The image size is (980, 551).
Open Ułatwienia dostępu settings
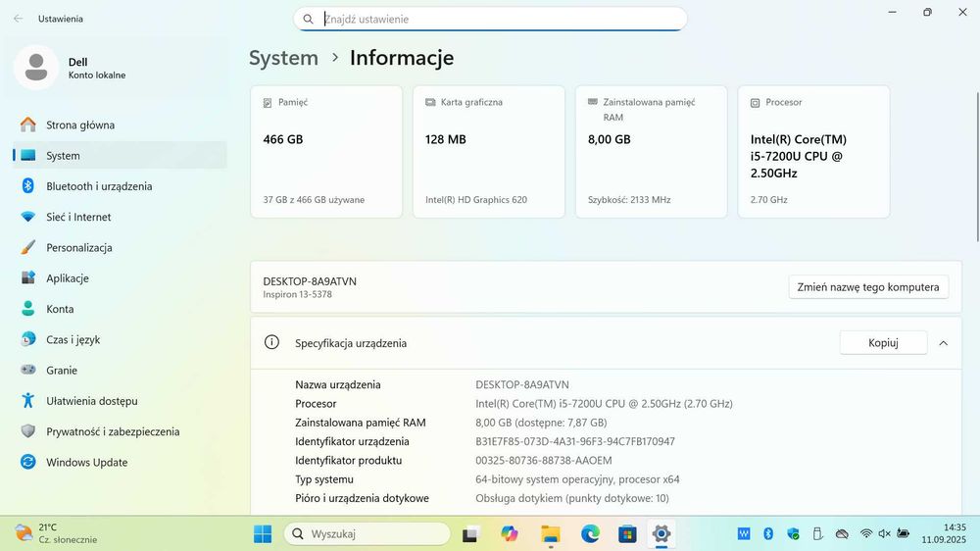[120, 401]
